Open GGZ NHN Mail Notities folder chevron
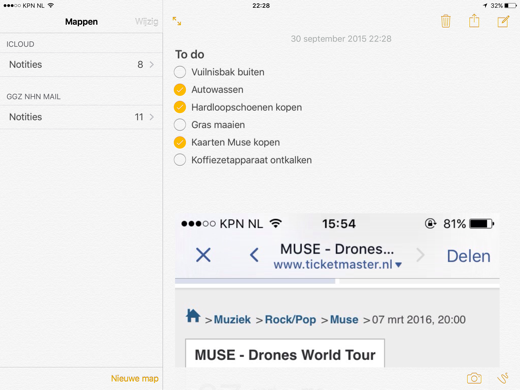Viewport: 520px width, 390px height. [152, 117]
